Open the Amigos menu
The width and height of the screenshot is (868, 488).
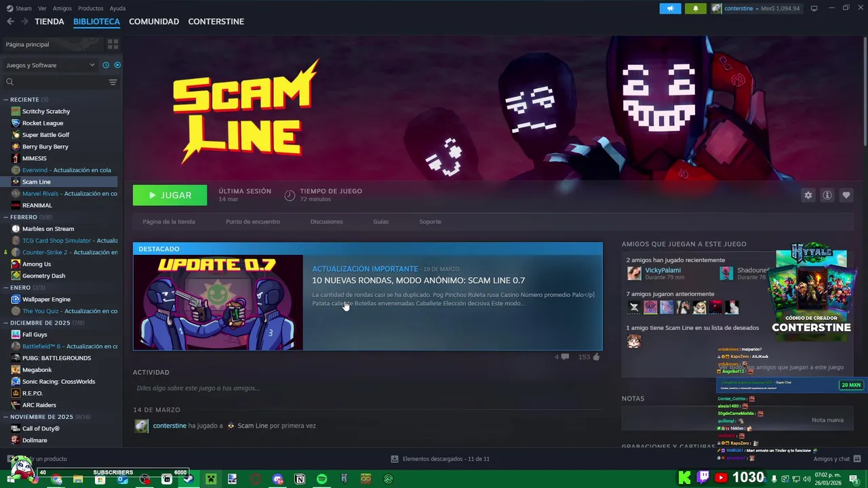(x=62, y=8)
